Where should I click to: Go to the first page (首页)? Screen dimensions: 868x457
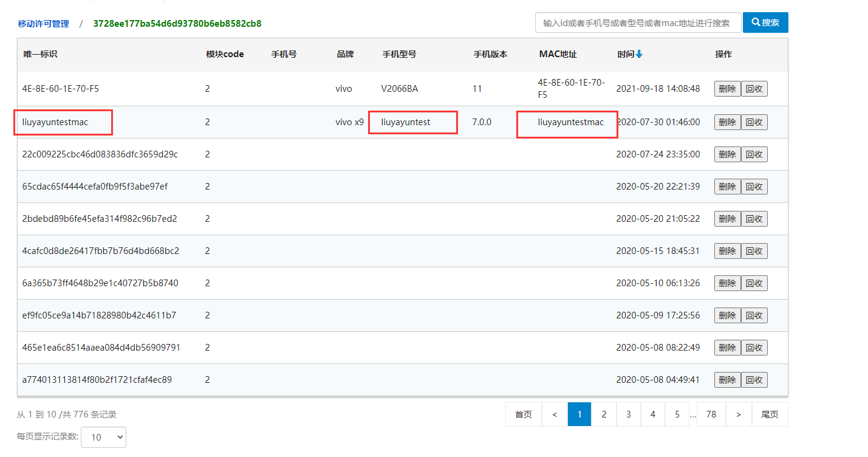pos(523,414)
